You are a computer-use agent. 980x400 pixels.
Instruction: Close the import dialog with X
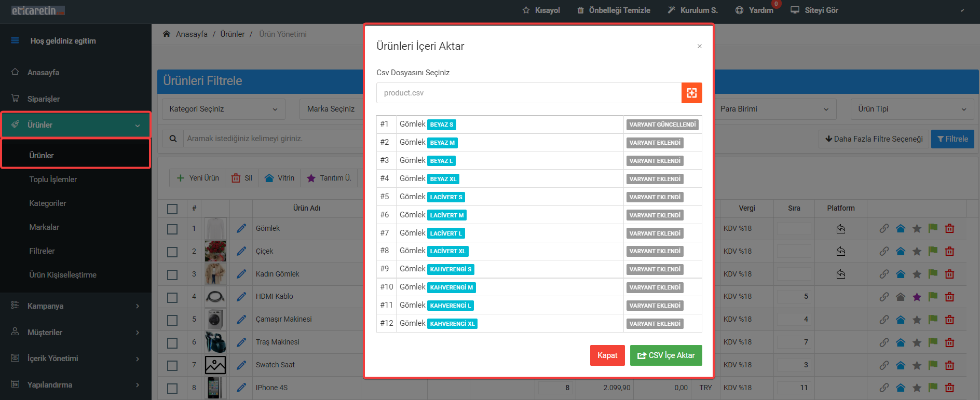[x=700, y=46]
